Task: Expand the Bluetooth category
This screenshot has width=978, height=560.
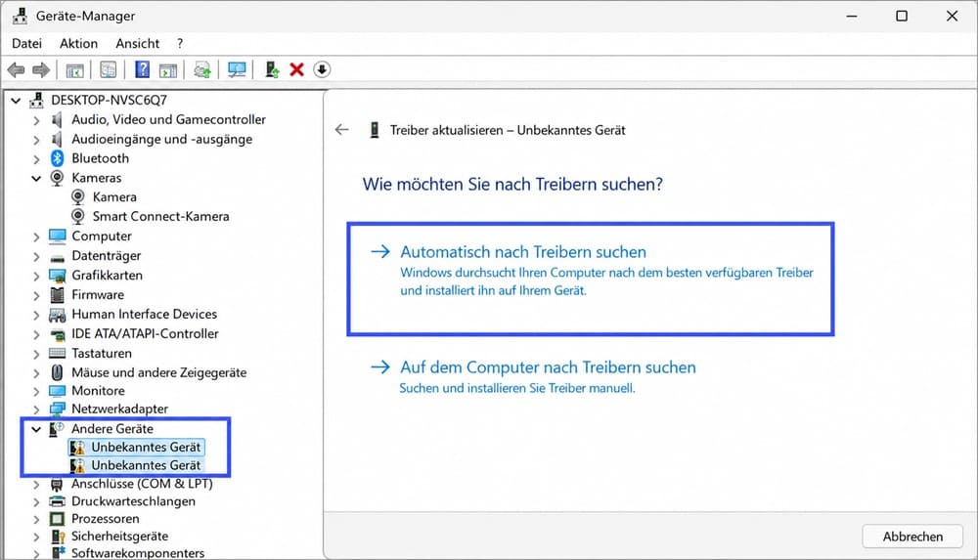Action: coord(36,159)
